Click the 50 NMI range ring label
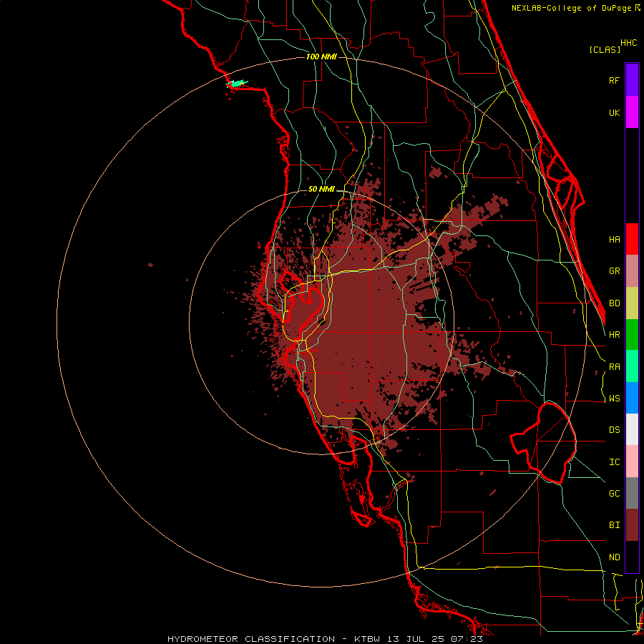This screenshot has height=644, width=644. pos(321,190)
